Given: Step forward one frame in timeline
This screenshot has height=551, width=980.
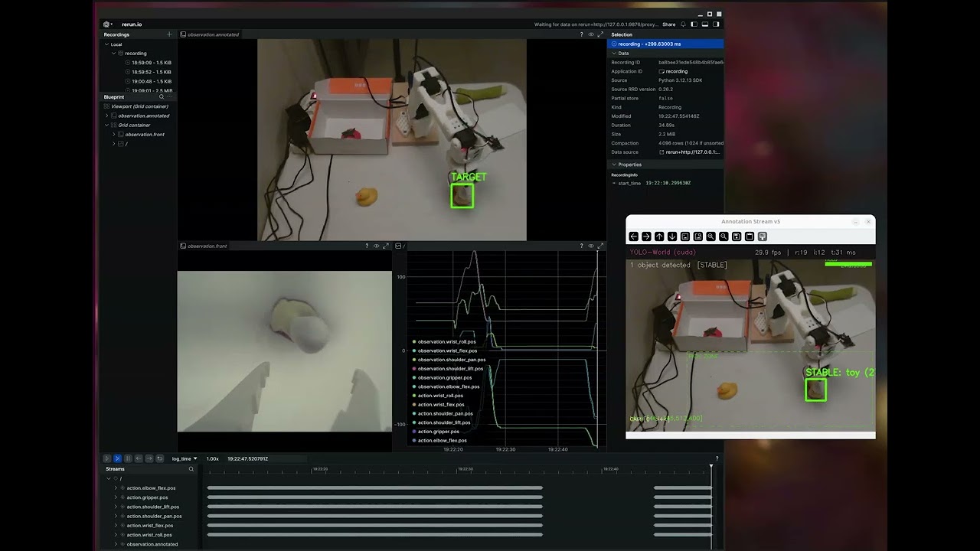Looking at the screenshot, I should click(149, 458).
